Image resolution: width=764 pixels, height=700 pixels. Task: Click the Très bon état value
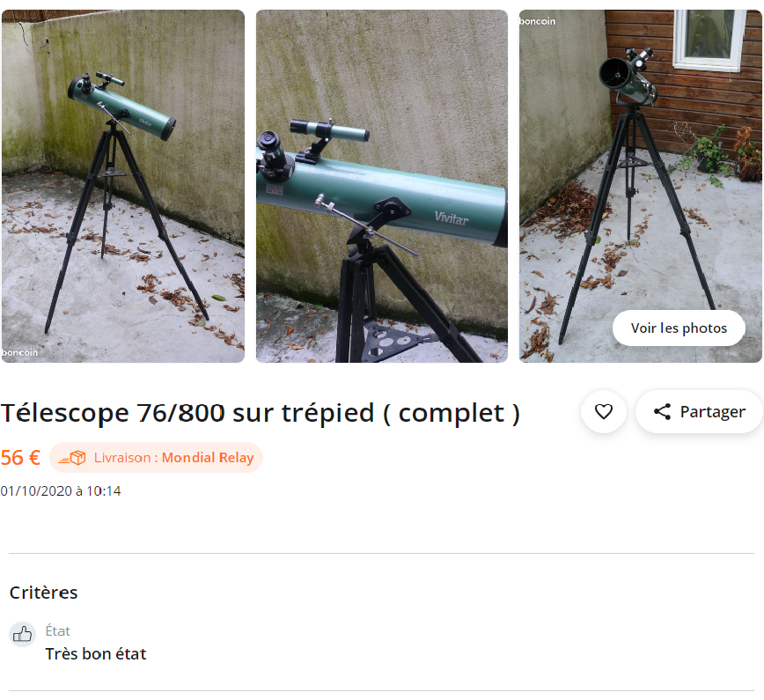[95, 653]
